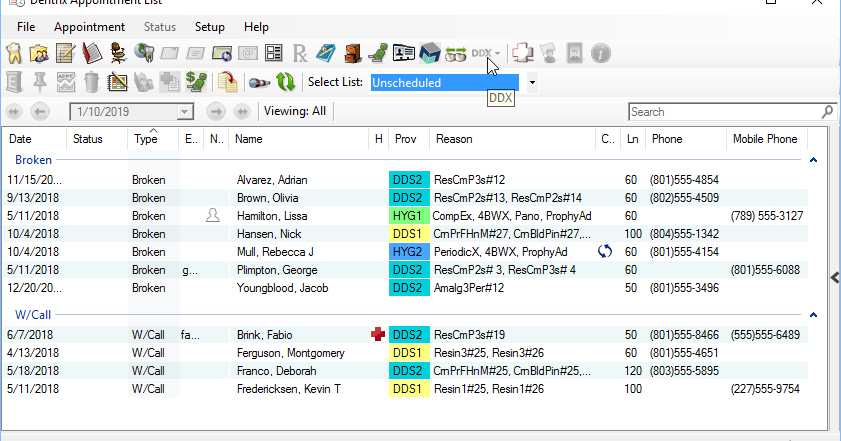Click the window-with-globe toolbar icon
This screenshot has height=441, width=841.
coord(222,53)
